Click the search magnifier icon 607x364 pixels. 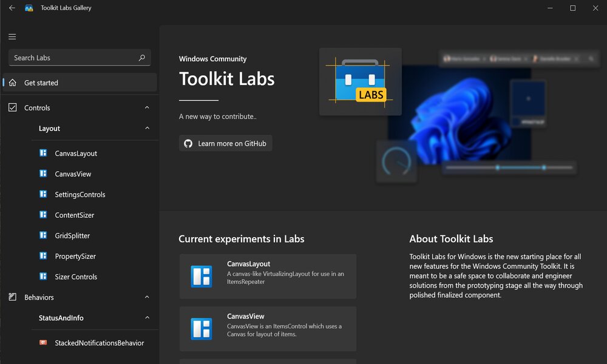click(141, 58)
